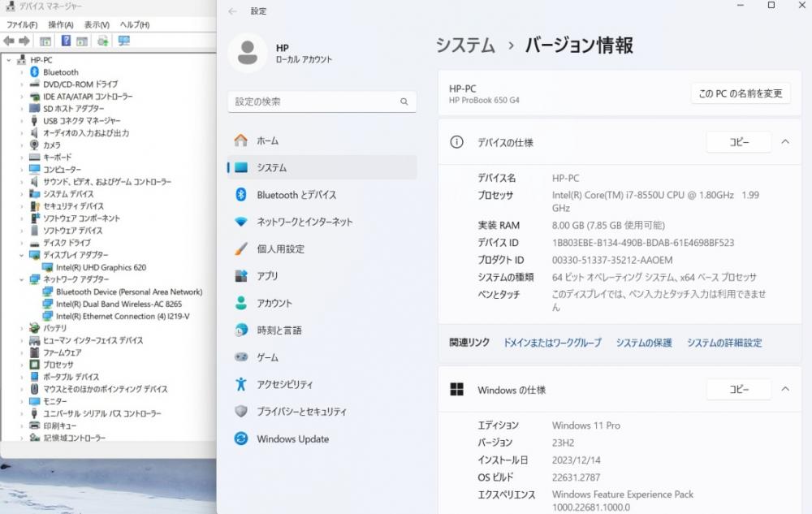Click the back arrow in Settings title bar

[232, 11]
